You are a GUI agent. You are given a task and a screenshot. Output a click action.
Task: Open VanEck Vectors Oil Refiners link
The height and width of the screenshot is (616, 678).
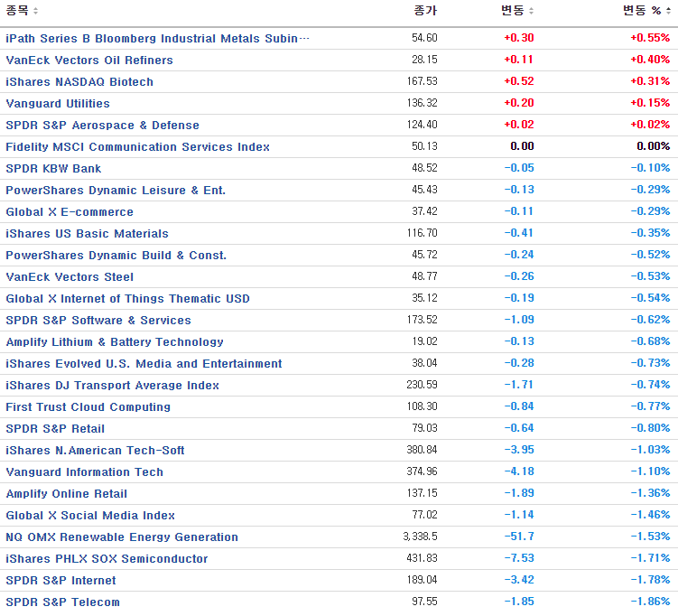coord(89,61)
